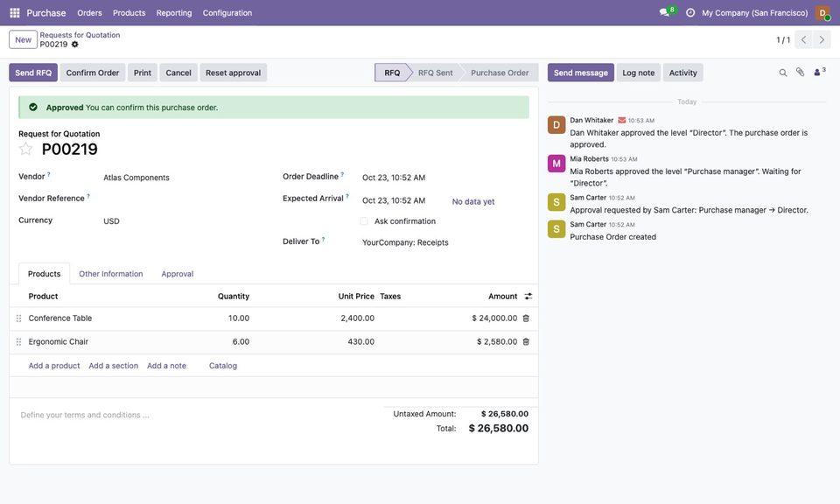
Task: Click Mia Roberts' avatar in chatter
Action: (556, 164)
